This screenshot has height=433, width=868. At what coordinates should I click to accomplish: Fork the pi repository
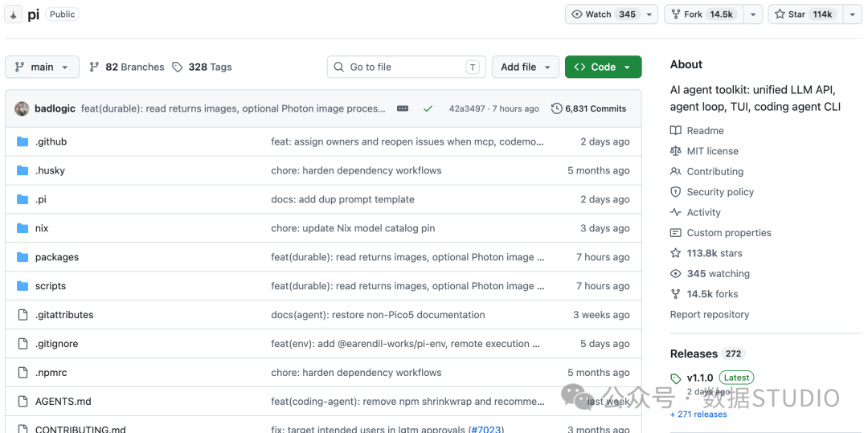[705, 14]
